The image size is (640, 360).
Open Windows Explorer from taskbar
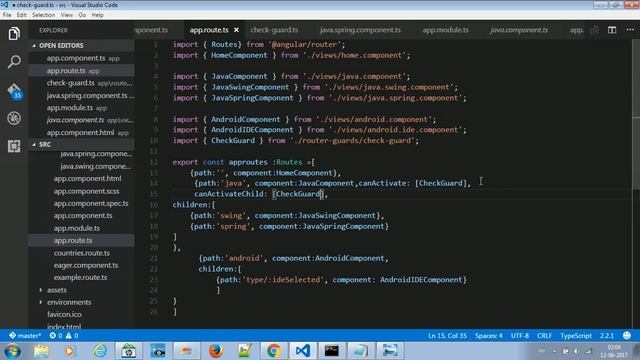pos(41,351)
